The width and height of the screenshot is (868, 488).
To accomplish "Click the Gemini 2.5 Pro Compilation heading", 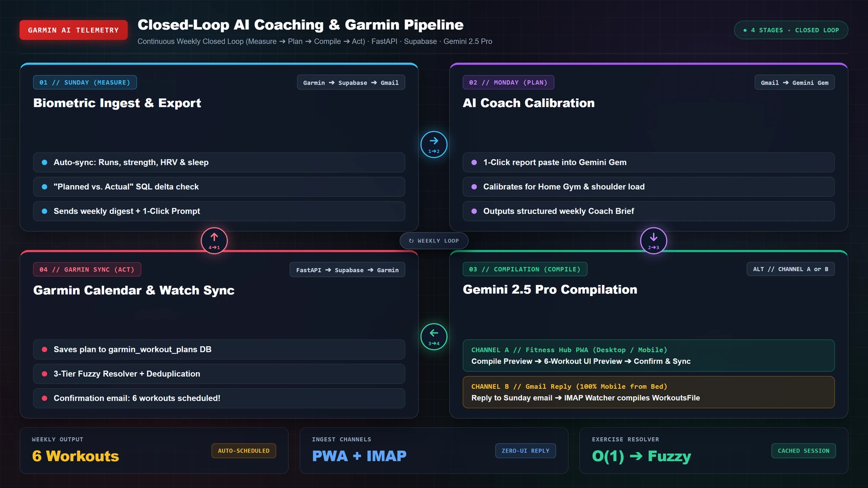I will 550,290.
